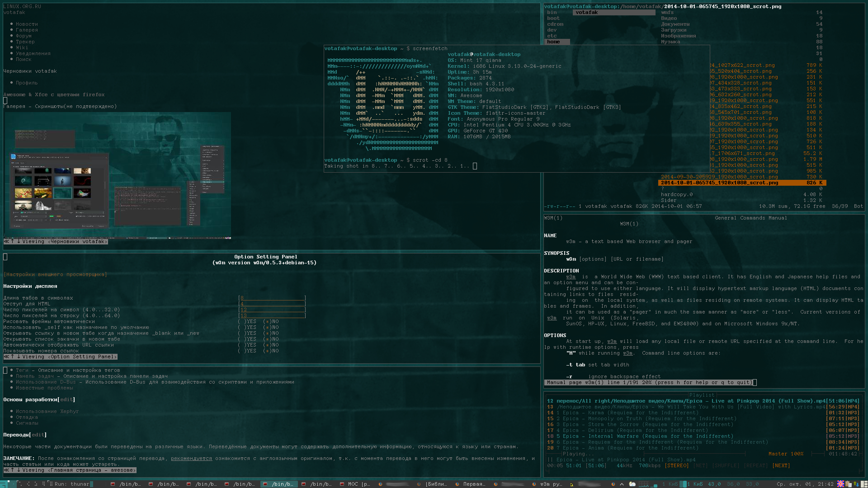
Task: Click the « back icon beside Viewing Черновики votafak
Action: coord(6,242)
